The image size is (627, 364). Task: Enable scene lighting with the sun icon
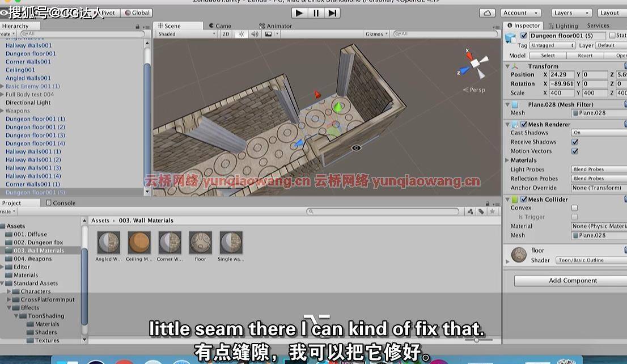[x=242, y=34]
